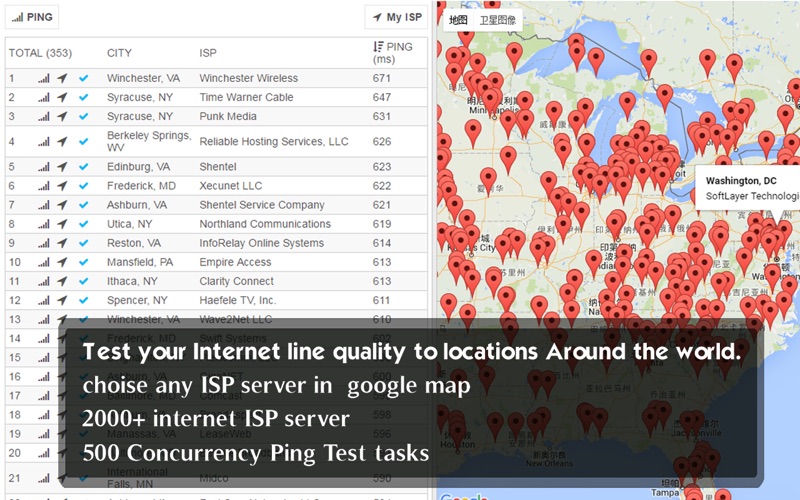Click the locate arrow for Empire Access

pos(62,262)
